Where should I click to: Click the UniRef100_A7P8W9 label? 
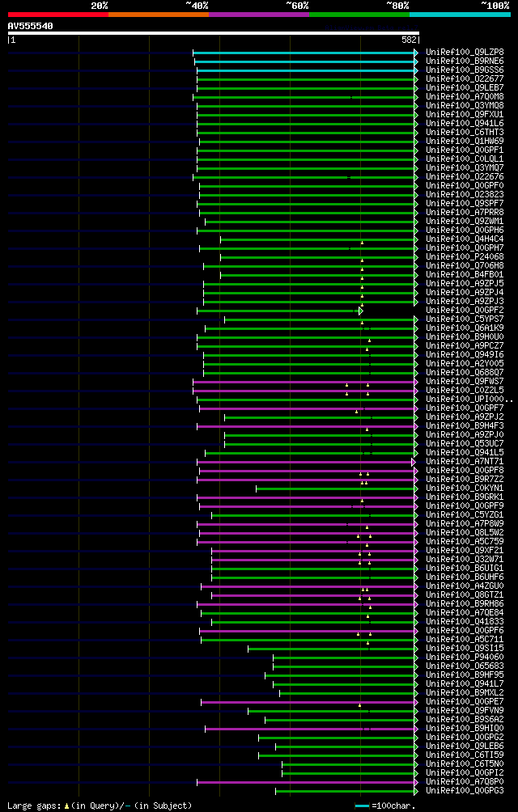click(465, 523)
